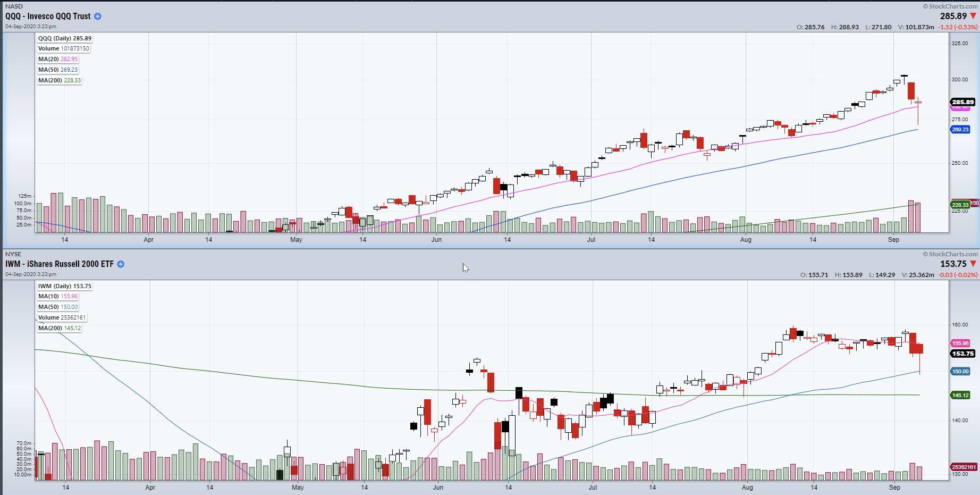Click the QQQ volume value V: 101.873m
This screenshot has width=980, height=495.
pyautogui.click(x=916, y=27)
